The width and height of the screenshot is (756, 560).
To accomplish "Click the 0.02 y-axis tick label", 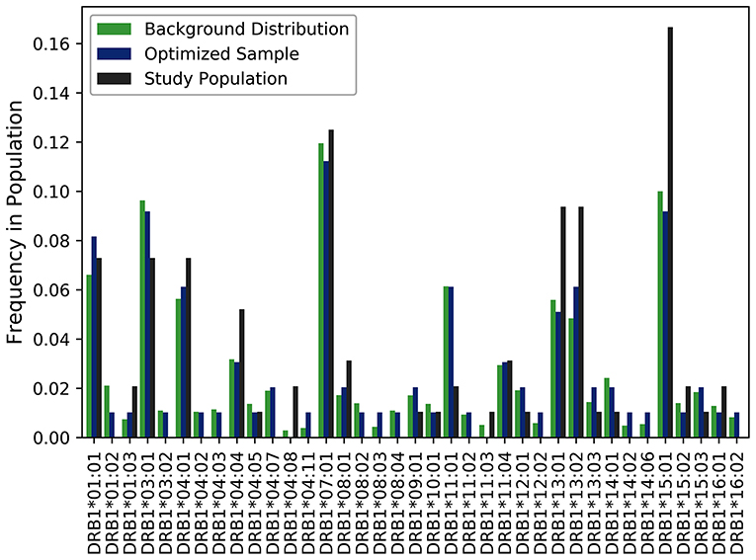I will coord(51,388).
